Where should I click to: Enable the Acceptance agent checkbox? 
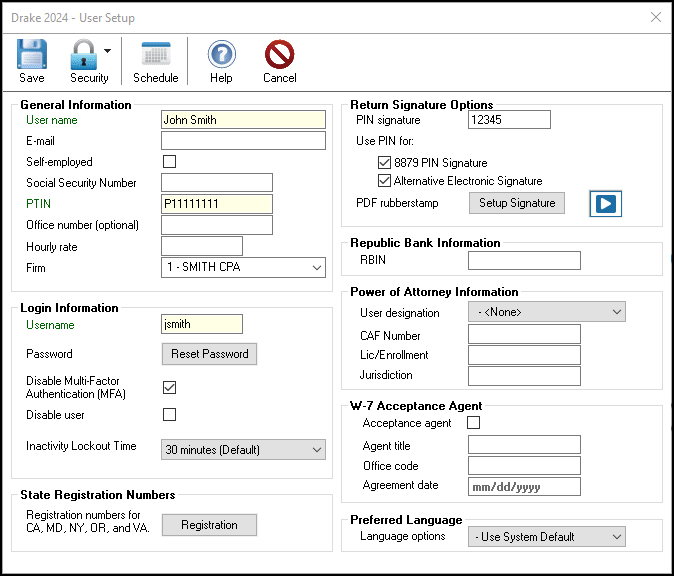point(473,423)
